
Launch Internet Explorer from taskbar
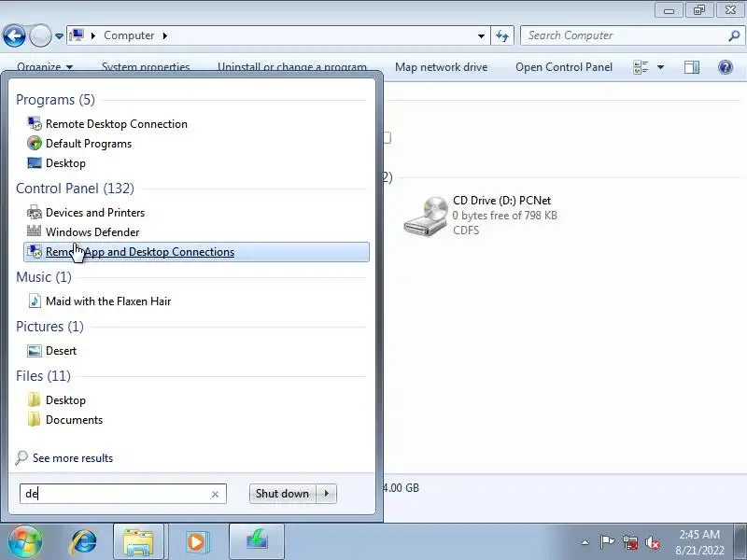(x=84, y=541)
